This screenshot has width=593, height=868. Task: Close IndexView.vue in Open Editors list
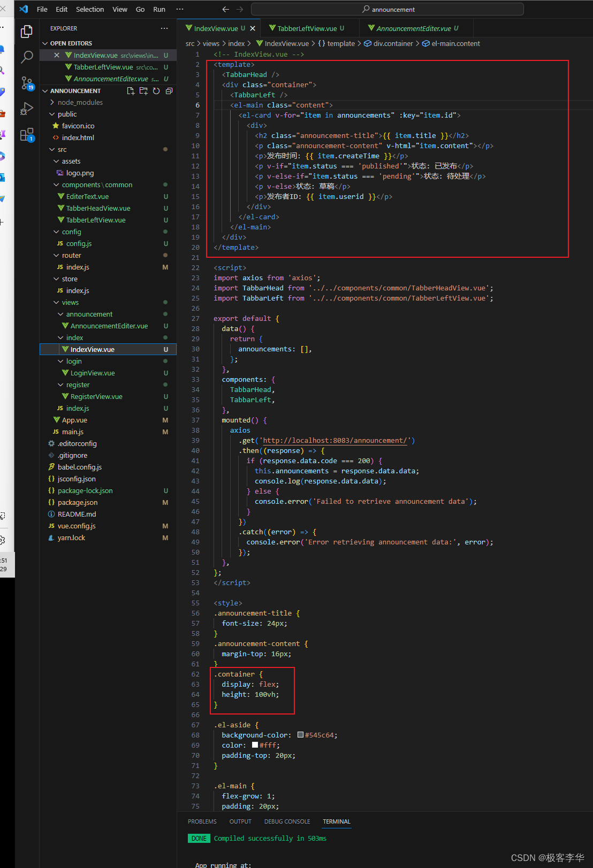point(57,55)
